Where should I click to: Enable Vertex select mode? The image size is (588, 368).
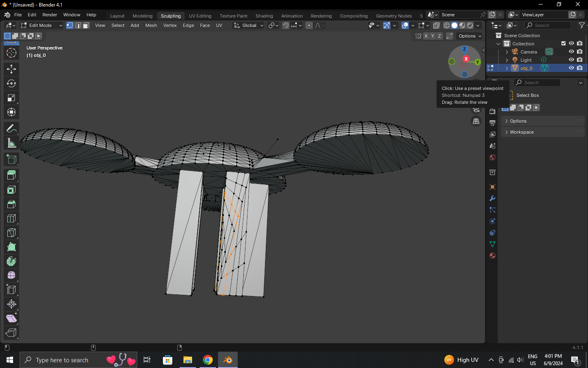tap(70, 25)
